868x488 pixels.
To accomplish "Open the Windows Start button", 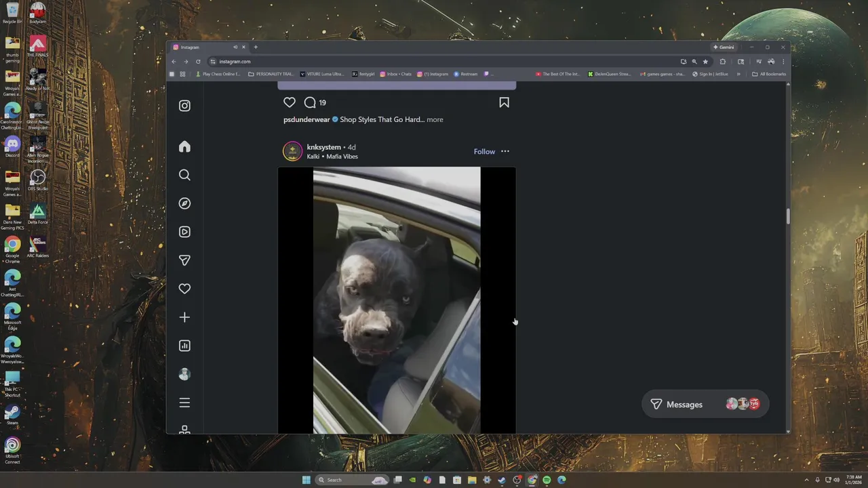I will 307,480.
